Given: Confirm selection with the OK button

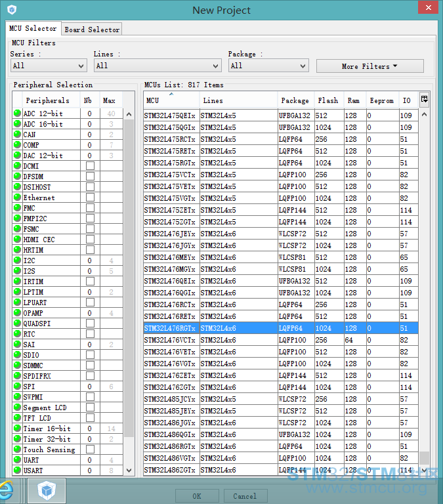Looking at the screenshot, I should [197, 496].
